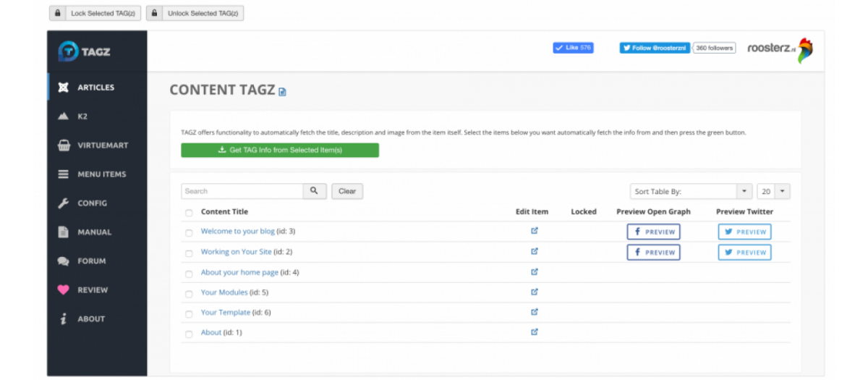Click the 360 followers counter
The height and width of the screenshot is (380, 868).
(x=714, y=48)
